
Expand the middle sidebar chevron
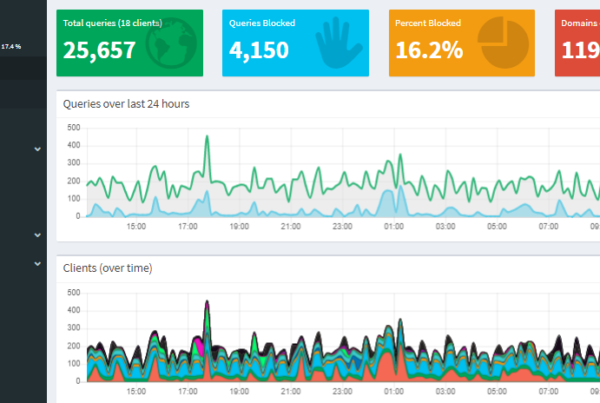pyautogui.click(x=37, y=235)
